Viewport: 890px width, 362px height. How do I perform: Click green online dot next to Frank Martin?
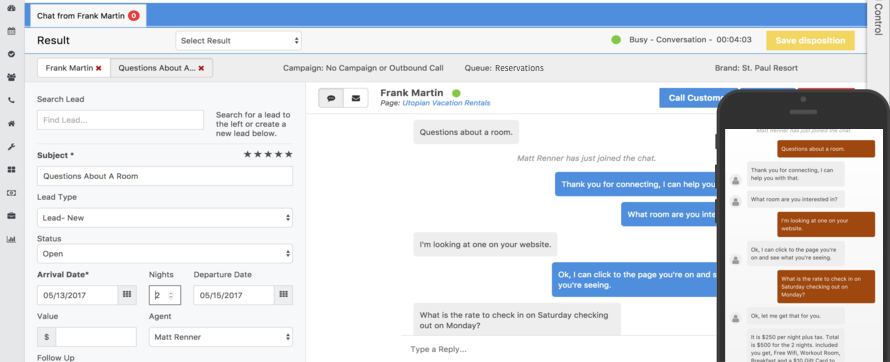coord(456,93)
